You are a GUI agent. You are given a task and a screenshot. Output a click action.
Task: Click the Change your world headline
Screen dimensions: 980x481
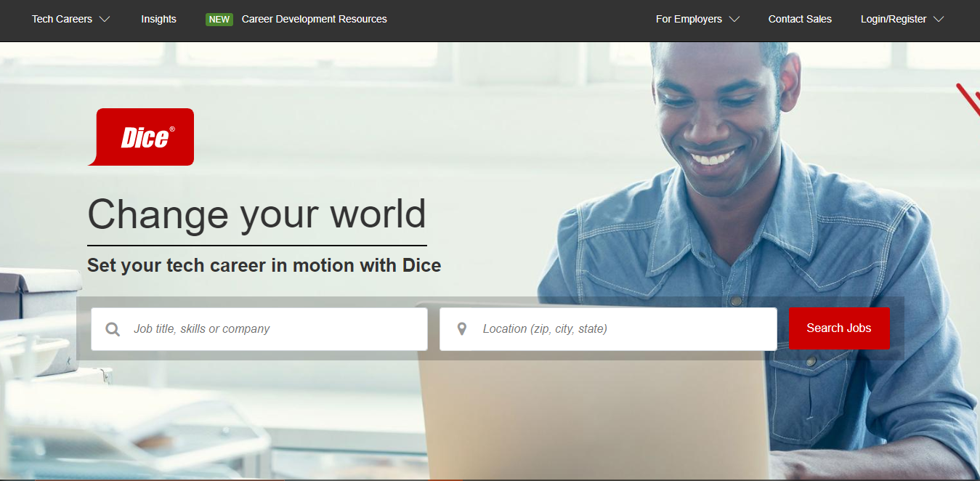[256, 214]
